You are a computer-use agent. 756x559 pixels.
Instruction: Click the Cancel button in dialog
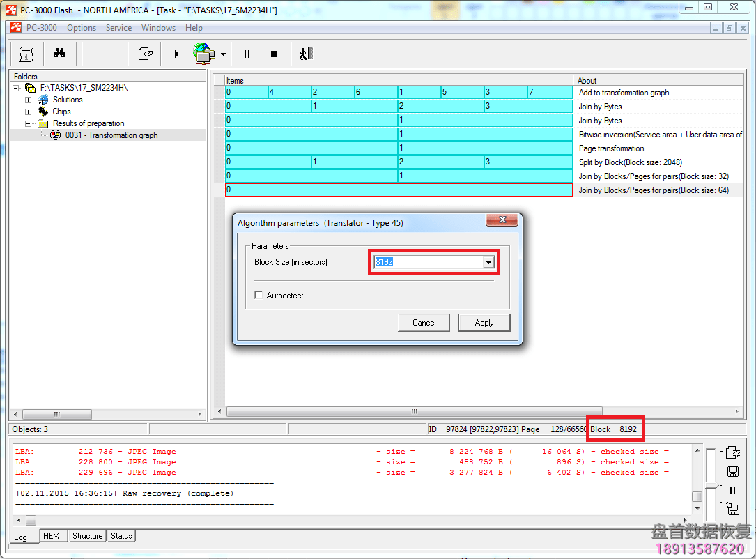coord(424,323)
